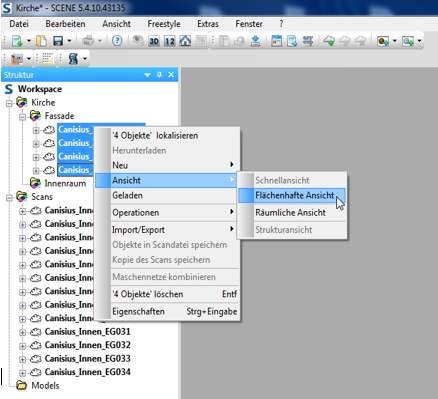Click the printer toolbar icon
438x399 pixels.
88,41
